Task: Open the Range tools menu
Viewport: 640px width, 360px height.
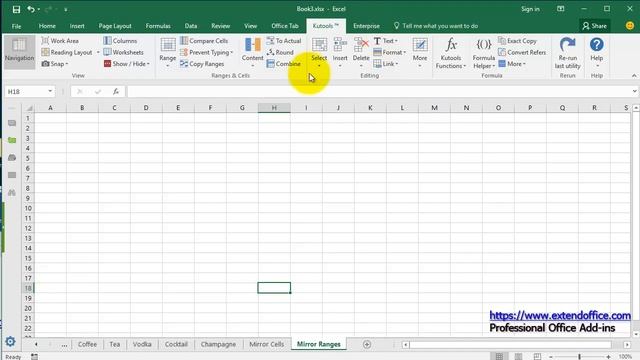Action: 167,52
